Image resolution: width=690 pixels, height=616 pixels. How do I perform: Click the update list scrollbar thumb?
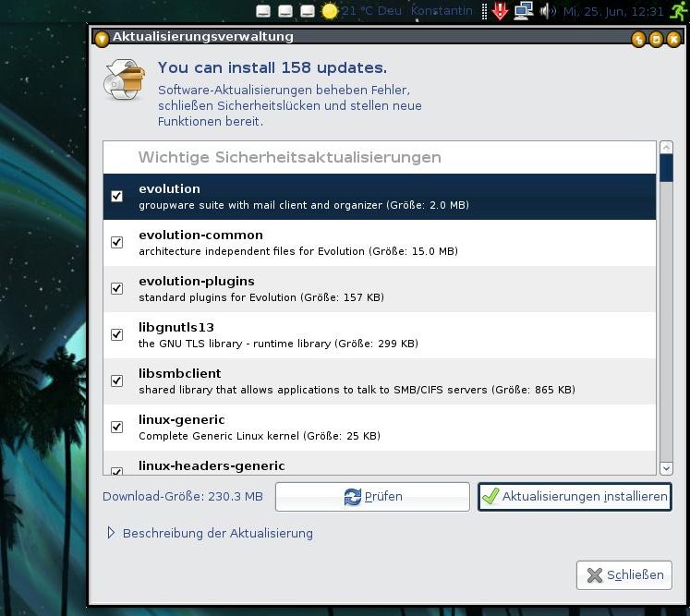(666, 168)
